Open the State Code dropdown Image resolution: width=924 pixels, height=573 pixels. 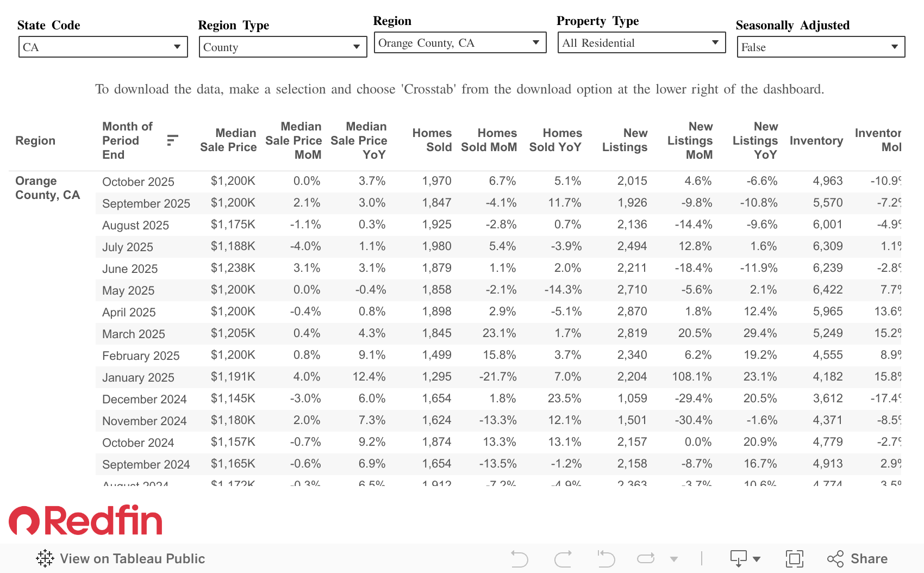(103, 47)
